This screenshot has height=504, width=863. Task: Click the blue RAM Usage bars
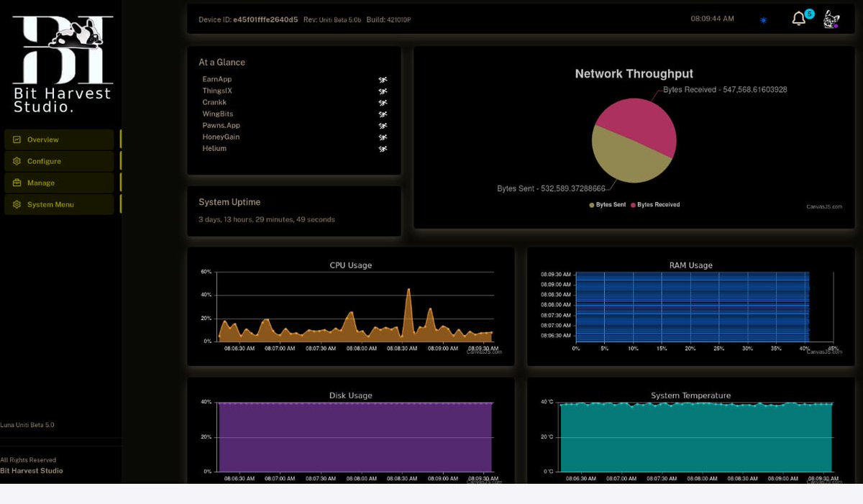[693, 307]
